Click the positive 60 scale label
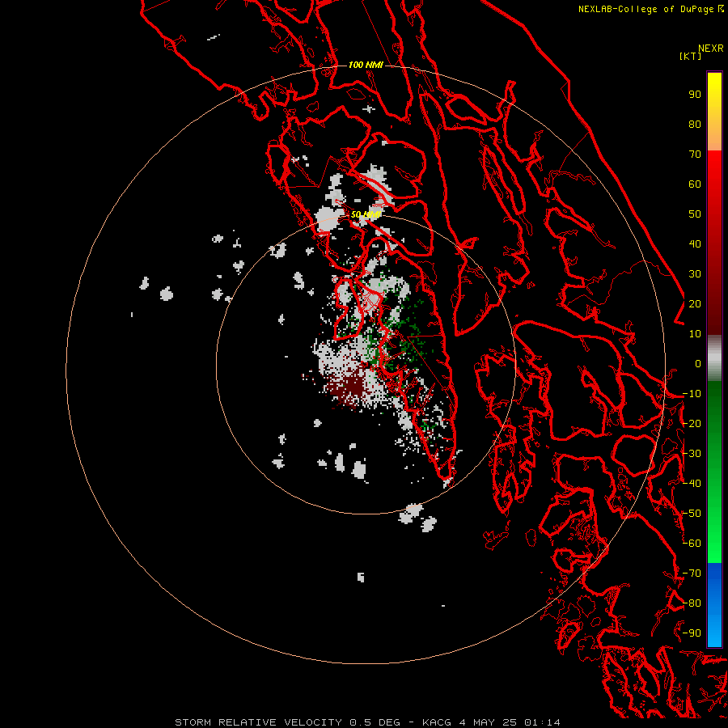The image size is (728, 728). 695,184
